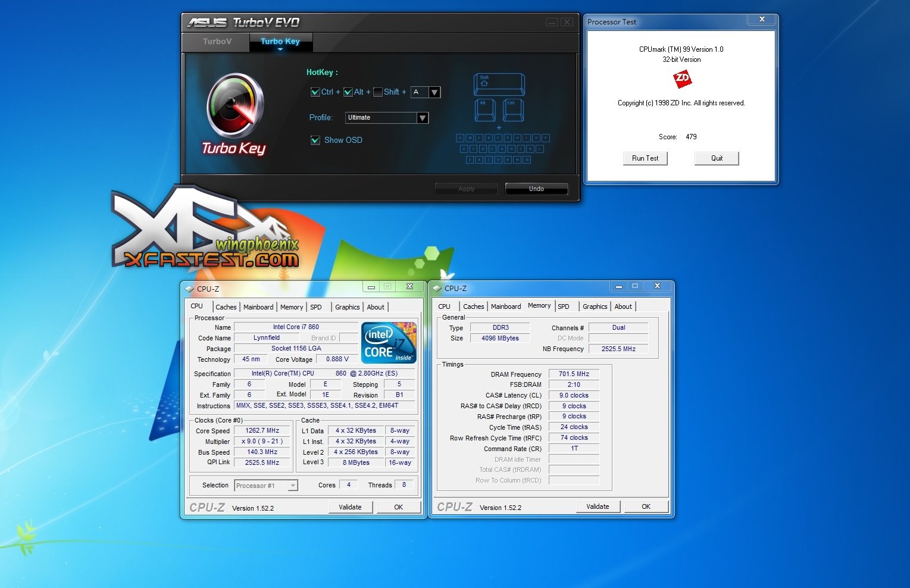The image size is (910, 588).
Task: Click Validate in right CPU-Z window
Action: tap(598, 506)
